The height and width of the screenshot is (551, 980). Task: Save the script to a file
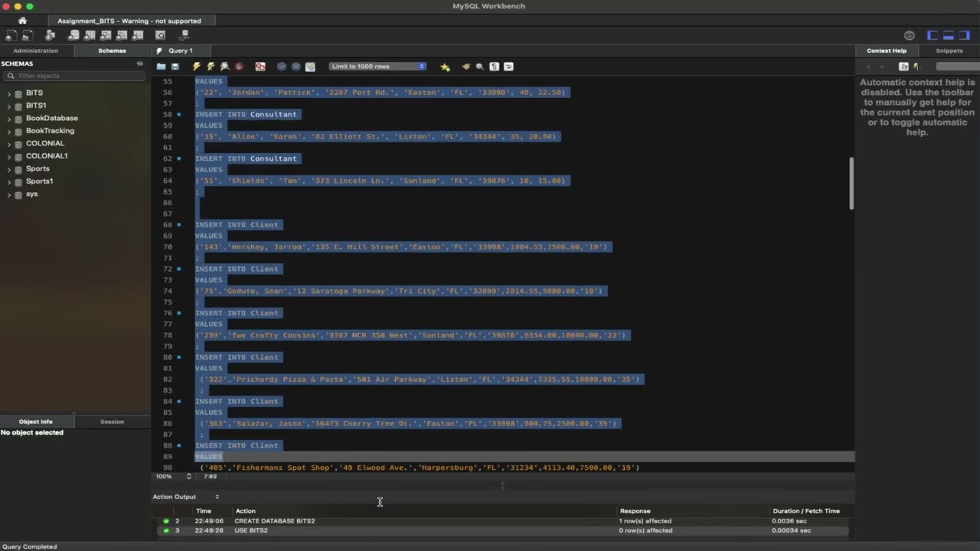click(x=175, y=67)
